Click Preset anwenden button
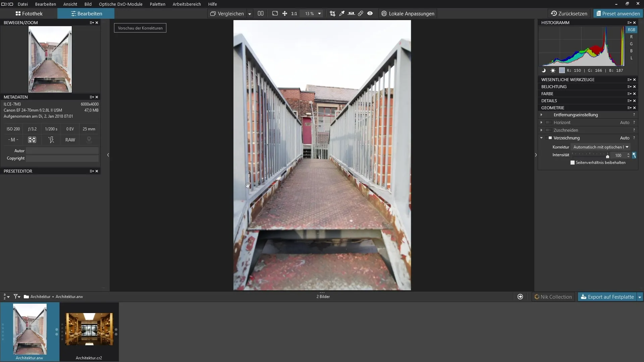Viewport: 644px width, 362px height. pos(618,14)
